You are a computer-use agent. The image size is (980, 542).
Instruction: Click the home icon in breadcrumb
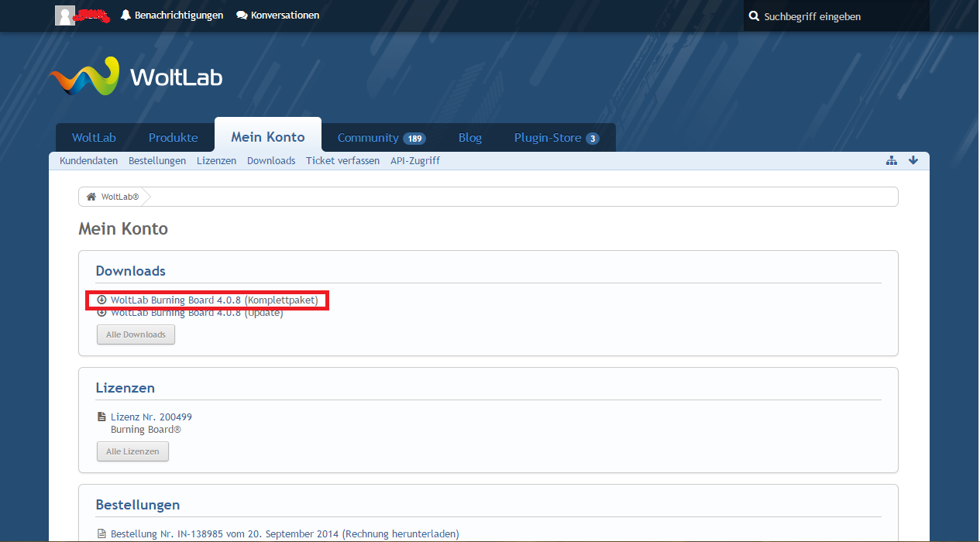coord(91,197)
